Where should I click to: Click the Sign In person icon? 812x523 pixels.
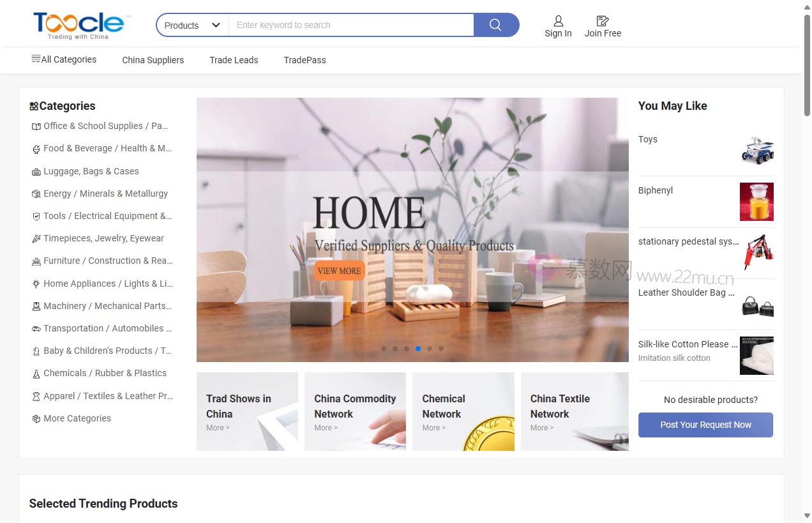click(x=558, y=21)
